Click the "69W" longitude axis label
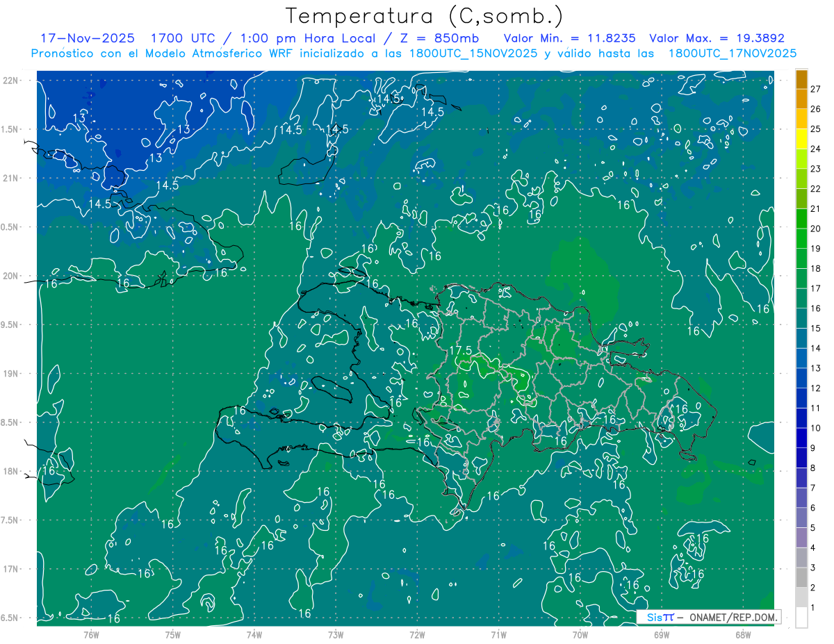 click(x=662, y=634)
